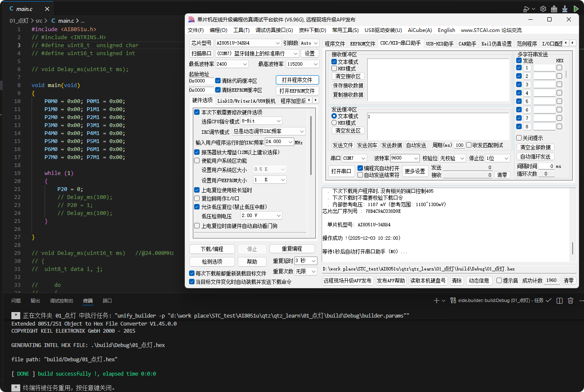This screenshot has height=392, width=584.
Task: Click the 打开程序文件 button
Action: pyautogui.click(x=297, y=80)
